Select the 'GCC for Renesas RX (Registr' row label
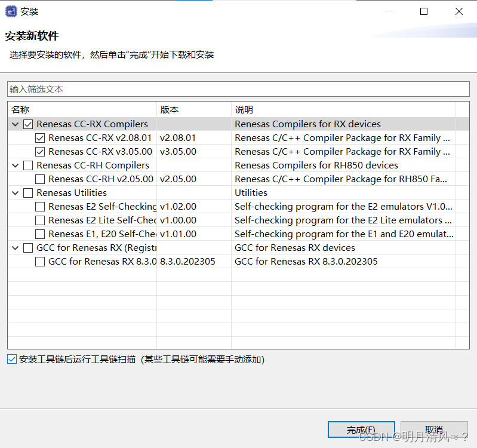 (97, 248)
